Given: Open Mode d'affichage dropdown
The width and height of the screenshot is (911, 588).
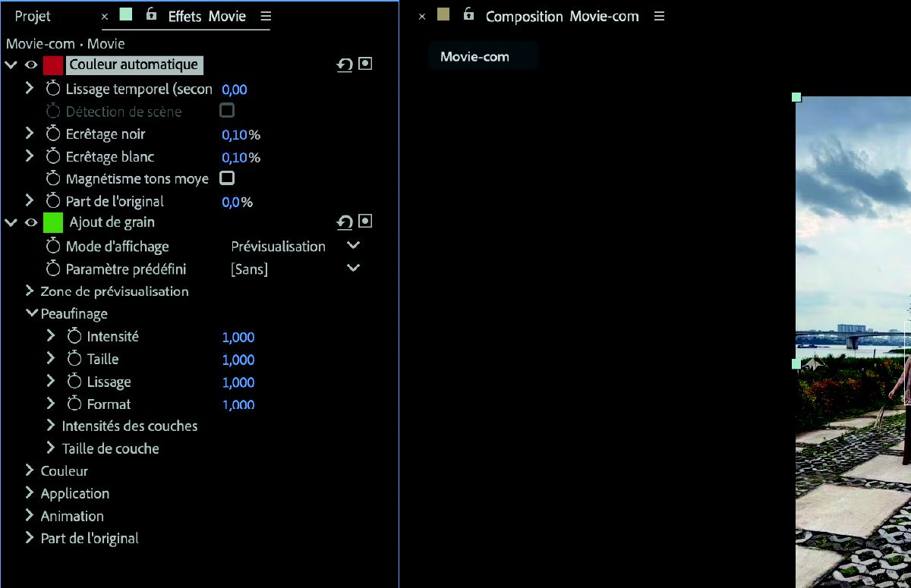Looking at the screenshot, I should click(353, 246).
